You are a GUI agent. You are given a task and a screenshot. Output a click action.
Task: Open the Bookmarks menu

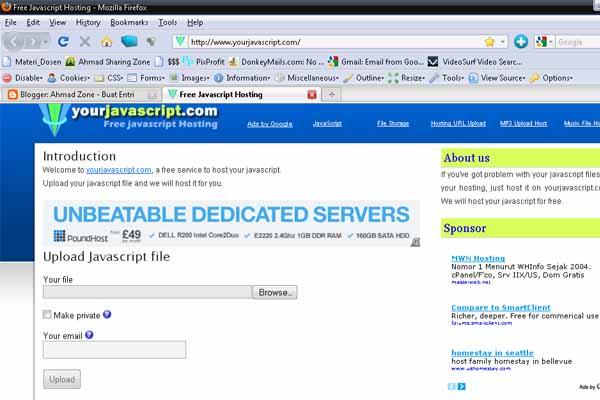[x=129, y=23]
